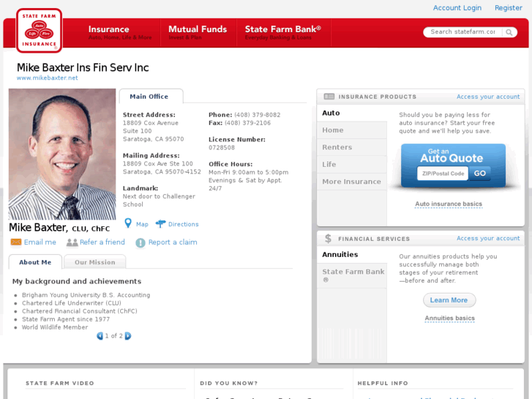Select the Annuities financial services tab
This screenshot has height=399, width=532.
(x=352, y=255)
